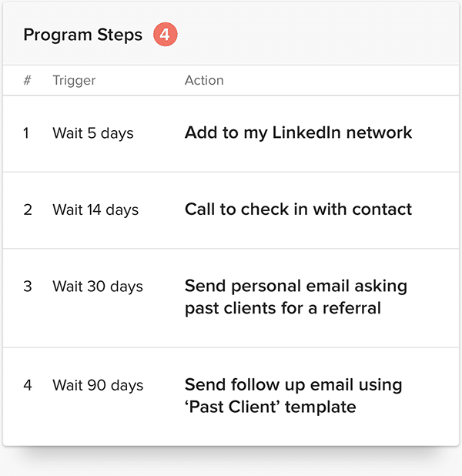
Task: Click the red step count badge showing 4
Action: click(165, 35)
